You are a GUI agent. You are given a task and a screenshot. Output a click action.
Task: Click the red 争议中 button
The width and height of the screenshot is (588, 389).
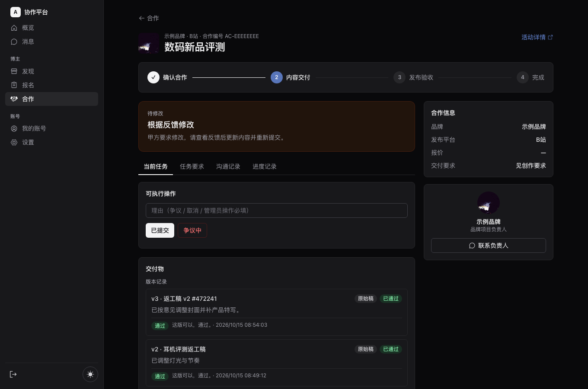(x=192, y=230)
